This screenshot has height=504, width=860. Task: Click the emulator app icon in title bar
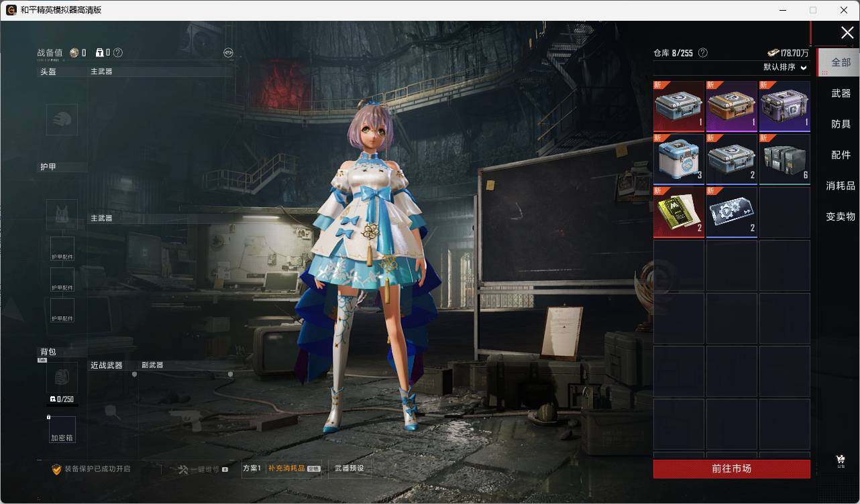[x=11, y=10]
